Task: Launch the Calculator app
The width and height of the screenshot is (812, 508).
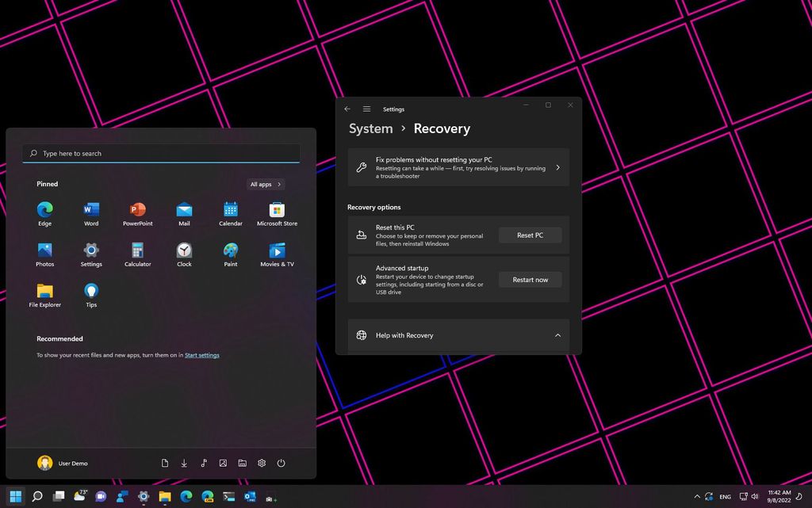Action: (x=137, y=252)
